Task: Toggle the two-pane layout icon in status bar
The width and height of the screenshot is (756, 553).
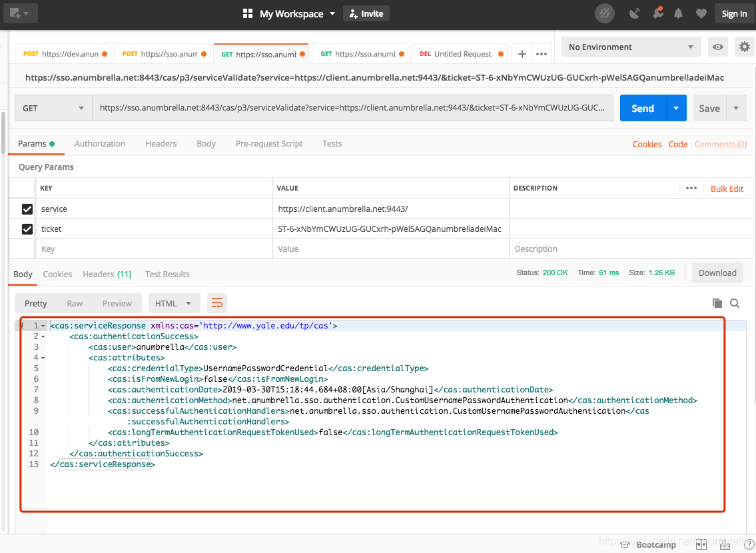Action: click(701, 544)
